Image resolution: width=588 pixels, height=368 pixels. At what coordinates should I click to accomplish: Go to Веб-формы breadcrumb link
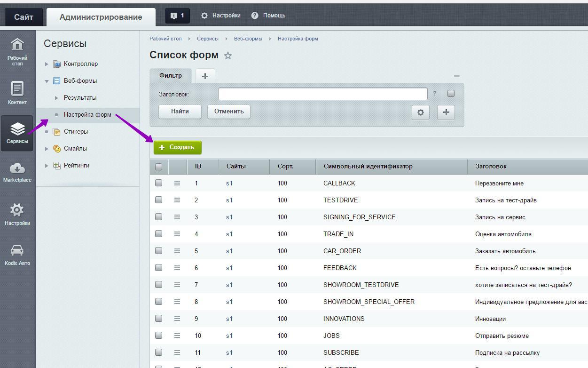(248, 39)
